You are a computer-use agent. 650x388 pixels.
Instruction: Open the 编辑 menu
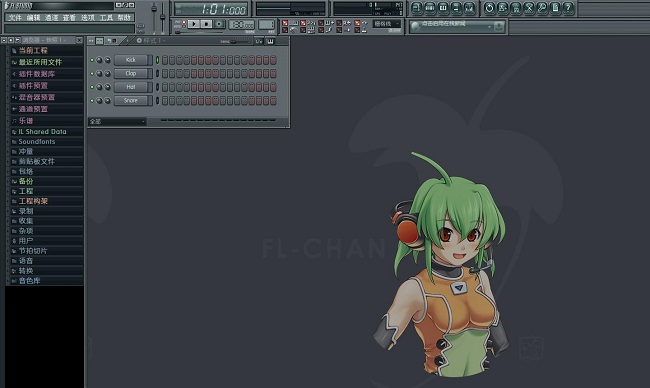pos(33,17)
